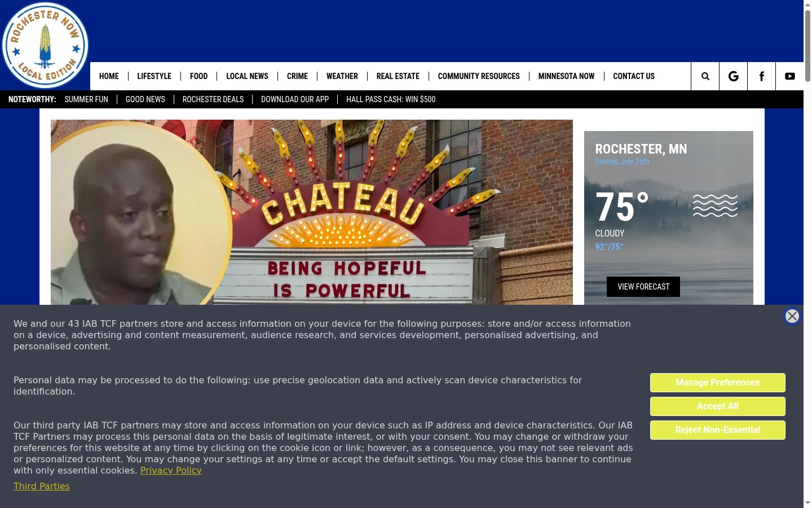Open Hall Pass Cash: Win $500 link
The height and width of the screenshot is (508, 812).
(391, 99)
